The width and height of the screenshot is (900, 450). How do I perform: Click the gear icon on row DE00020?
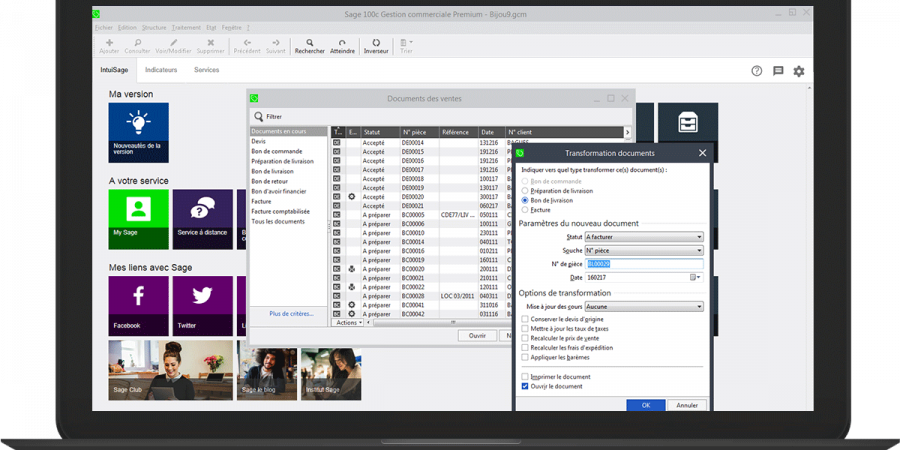point(352,197)
